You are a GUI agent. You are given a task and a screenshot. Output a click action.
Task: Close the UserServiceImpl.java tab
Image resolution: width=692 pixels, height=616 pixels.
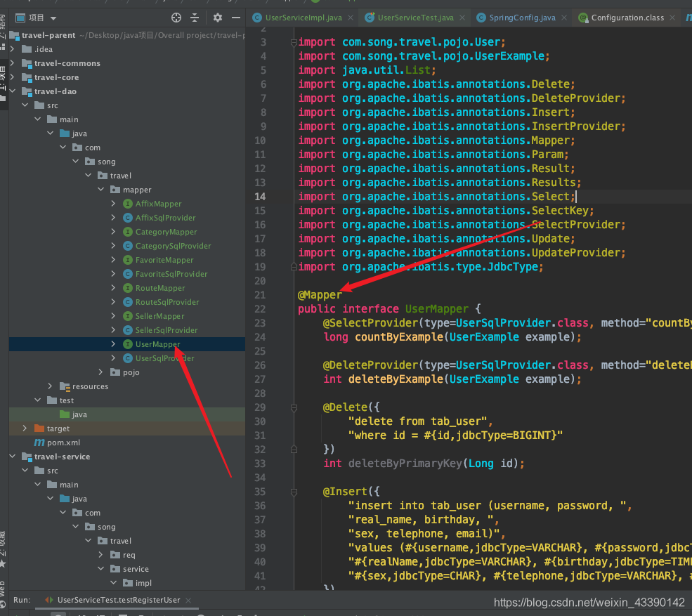point(351,18)
